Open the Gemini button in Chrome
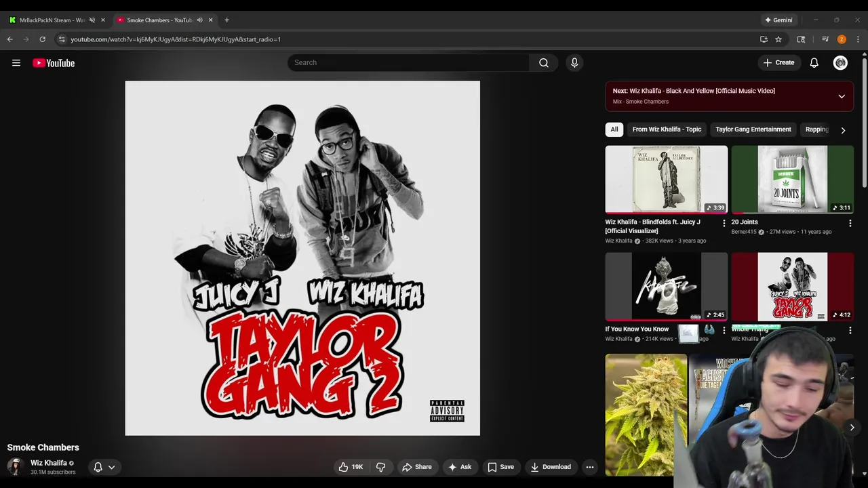The image size is (868, 488). click(x=778, y=20)
